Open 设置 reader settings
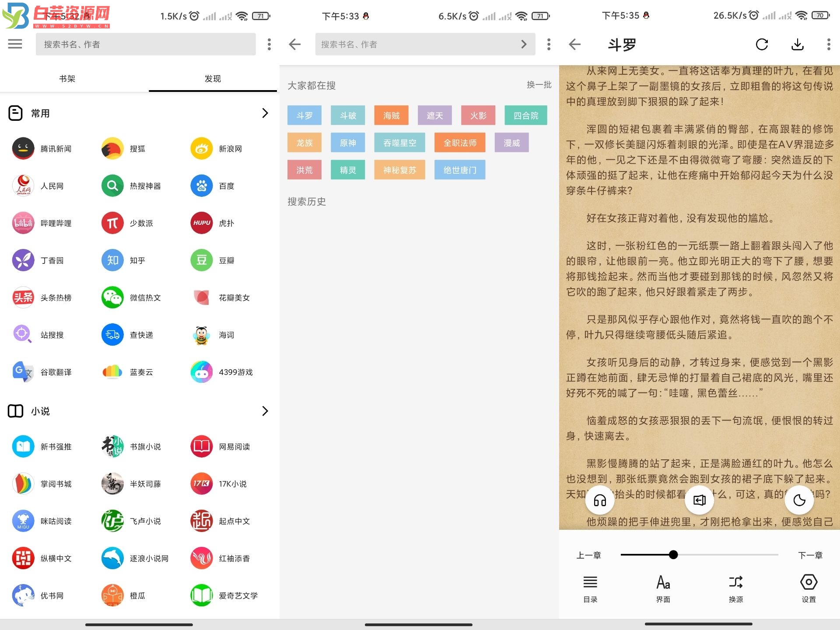 pyautogui.click(x=808, y=589)
